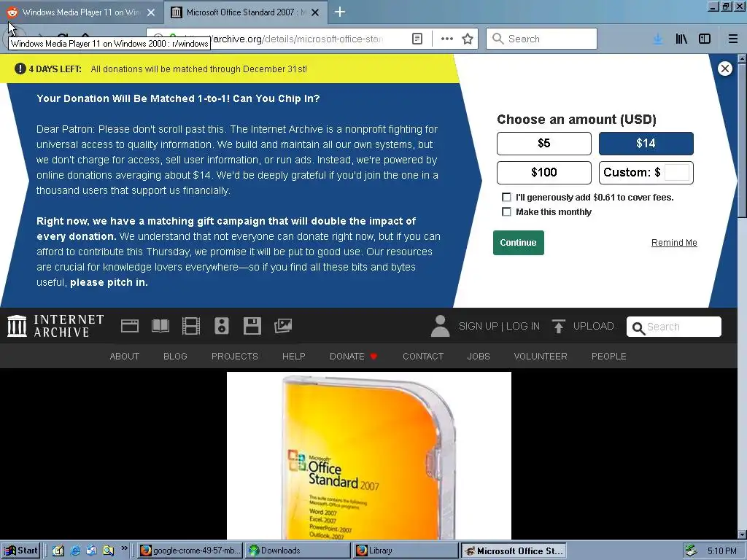Open the DONATE nav item

[353, 356]
